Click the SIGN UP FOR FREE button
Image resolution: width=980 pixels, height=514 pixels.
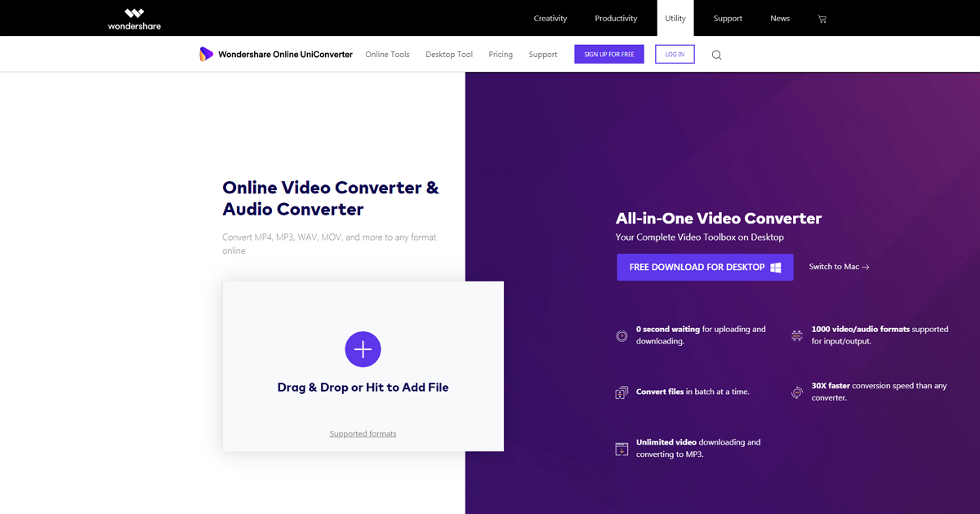coord(609,54)
